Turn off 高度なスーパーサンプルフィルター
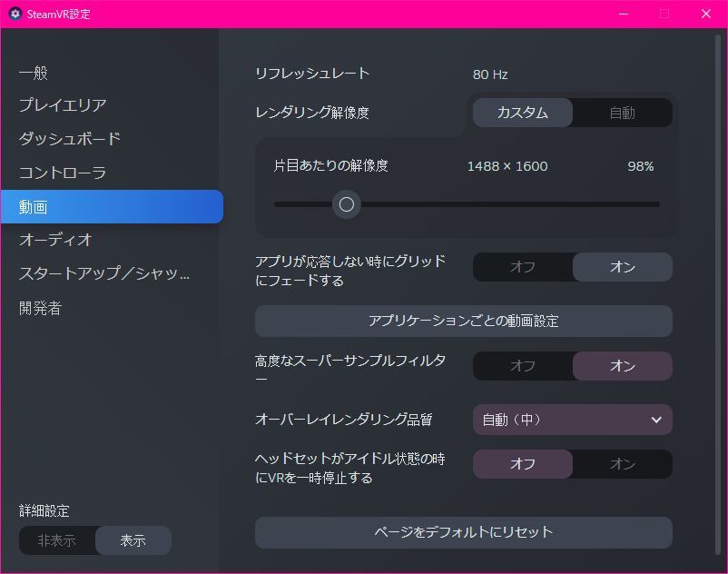The height and width of the screenshot is (574, 728). (x=522, y=366)
